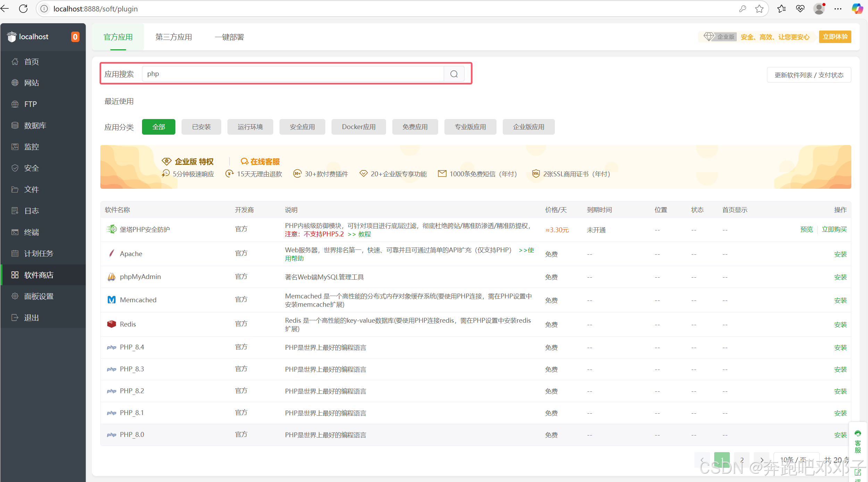Open Copilot icon in browser toolbar
The width and height of the screenshot is (868, 482).
(x=857, y=9)
